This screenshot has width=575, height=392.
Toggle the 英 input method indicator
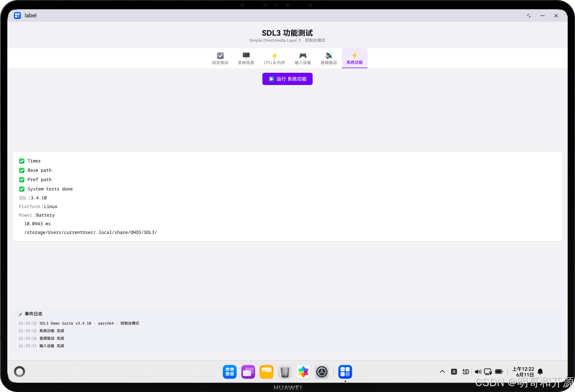454,371
